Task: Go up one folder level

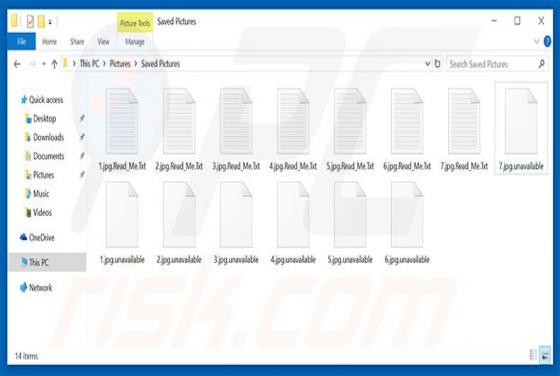Action: [x=54, y=64]
